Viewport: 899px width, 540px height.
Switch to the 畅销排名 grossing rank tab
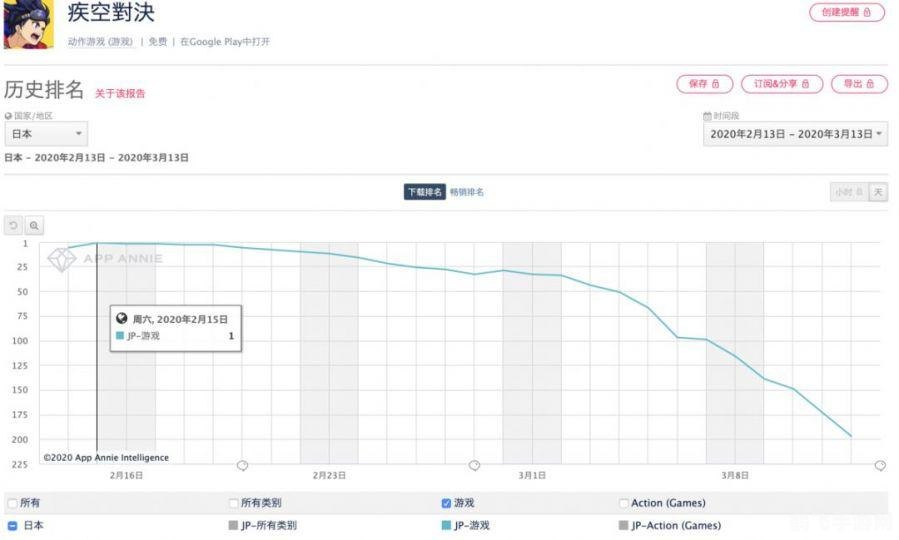[x=466, y=192]
